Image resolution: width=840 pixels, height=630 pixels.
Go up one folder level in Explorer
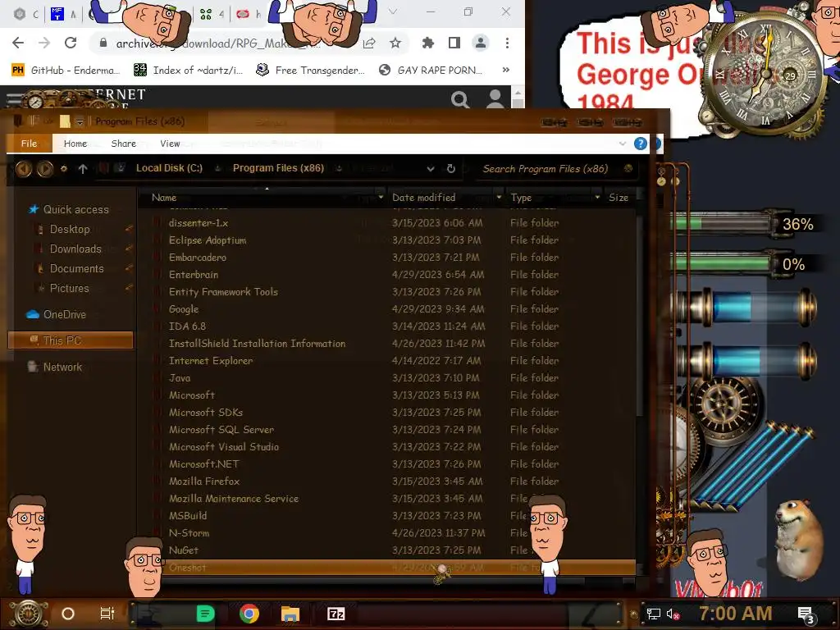click(x=83, y=169)
